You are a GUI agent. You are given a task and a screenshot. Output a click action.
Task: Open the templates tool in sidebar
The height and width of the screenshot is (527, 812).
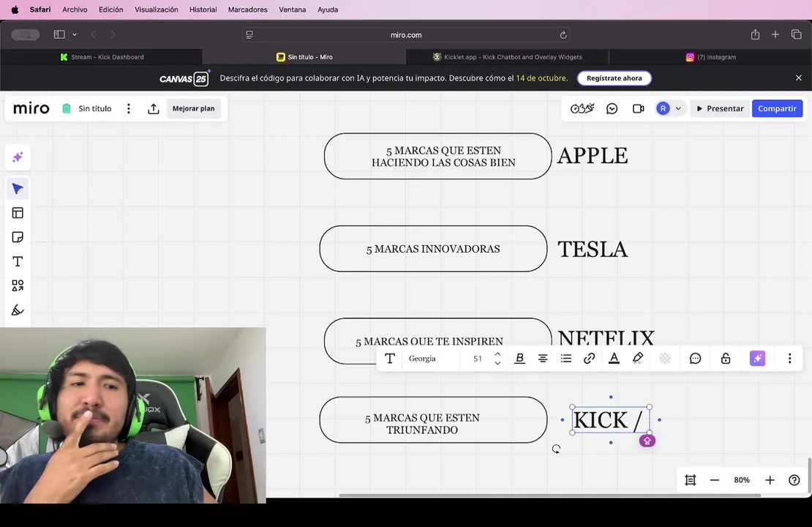(18, 213)
